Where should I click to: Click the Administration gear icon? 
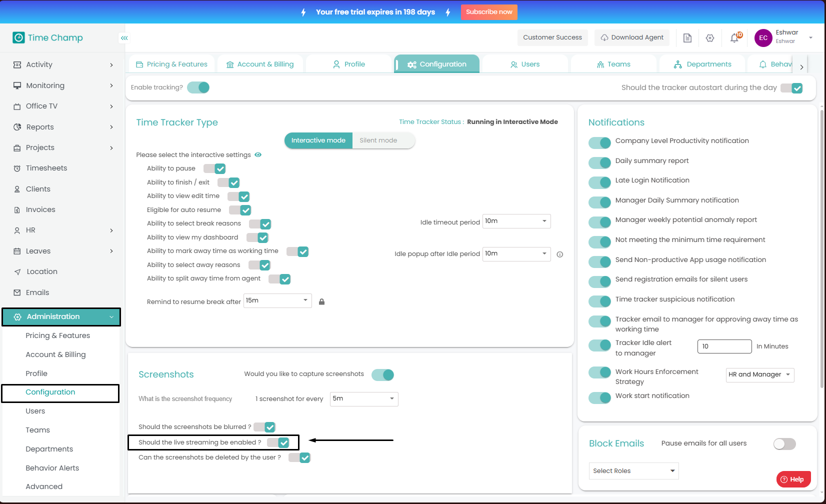click(17, 317)
